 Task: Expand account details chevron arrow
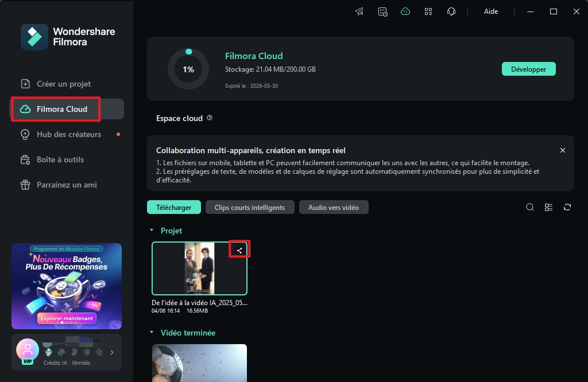[x=112, y=352]
